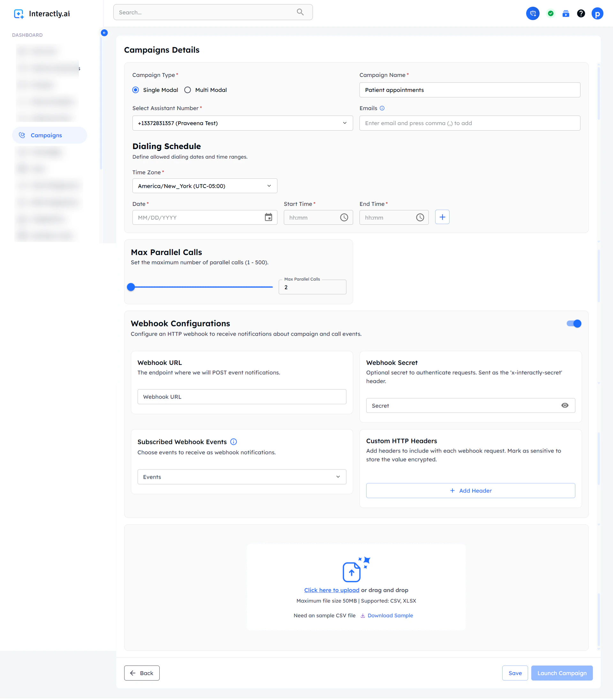
Task: Click the Download Sample link
Action: (390, 615)
